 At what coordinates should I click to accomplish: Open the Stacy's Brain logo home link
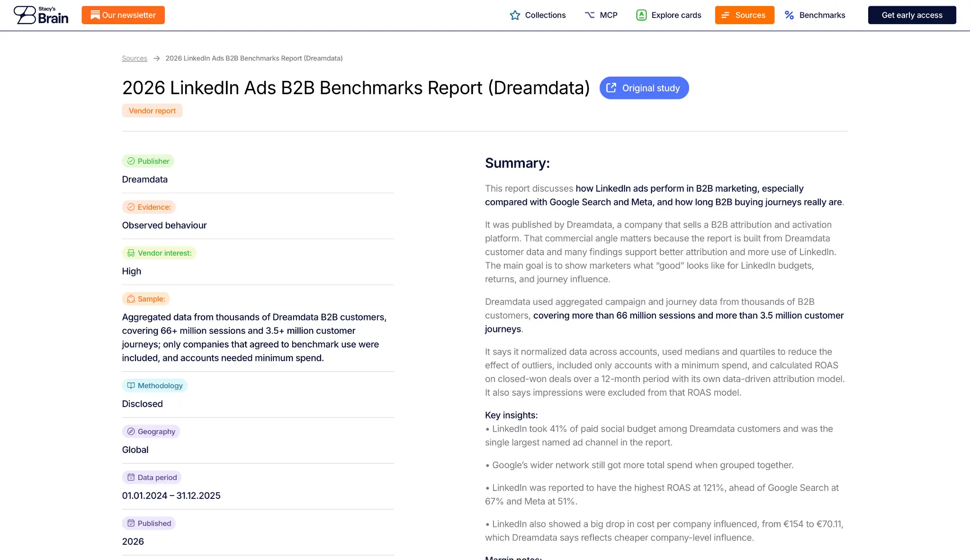(x=41, y=15)
